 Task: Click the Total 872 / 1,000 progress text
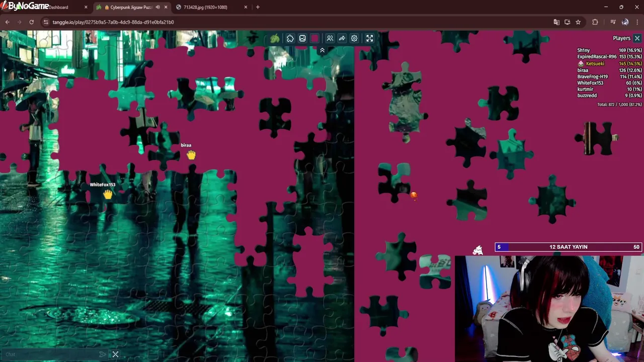tap(619, 105)
